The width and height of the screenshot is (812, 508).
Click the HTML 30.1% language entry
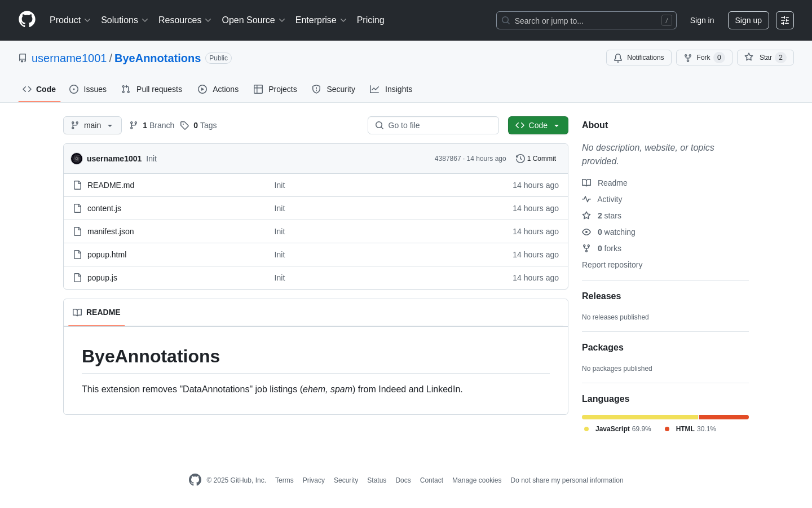coord(690,429)
